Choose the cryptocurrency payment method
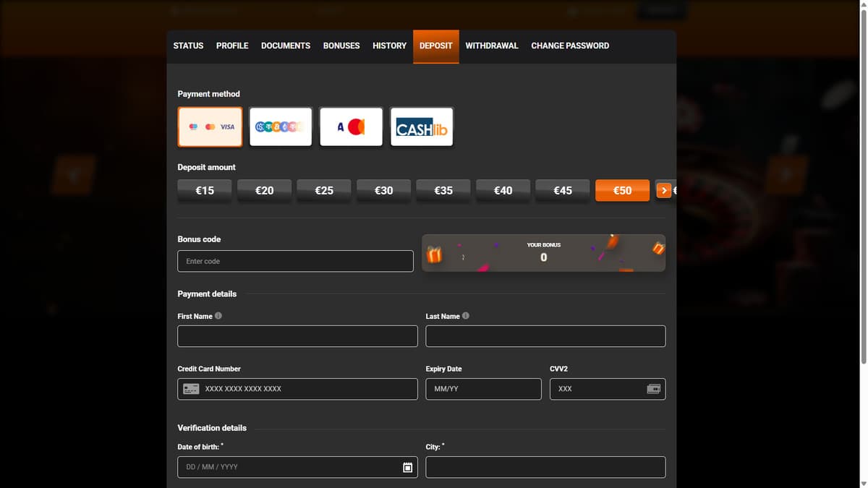 (x=281, y=127)
